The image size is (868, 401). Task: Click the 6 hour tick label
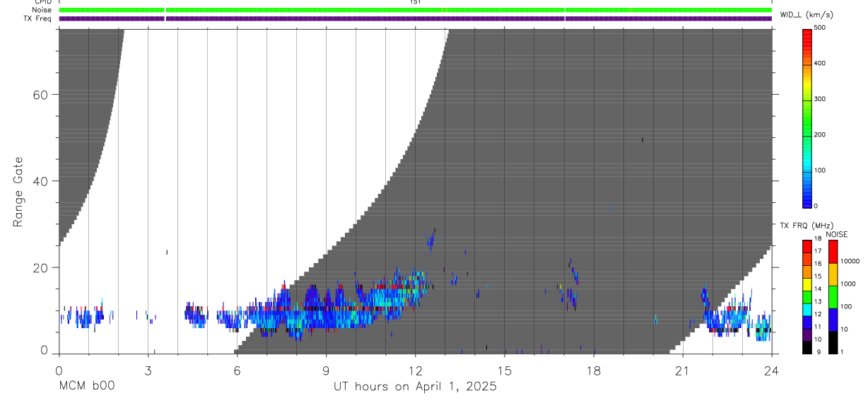(237, 371)
